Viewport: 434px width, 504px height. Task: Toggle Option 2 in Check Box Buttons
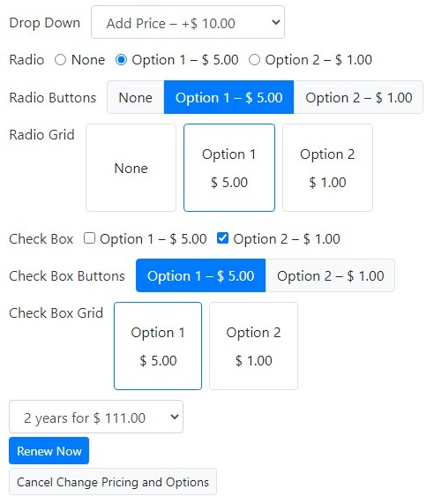point(330,275)
